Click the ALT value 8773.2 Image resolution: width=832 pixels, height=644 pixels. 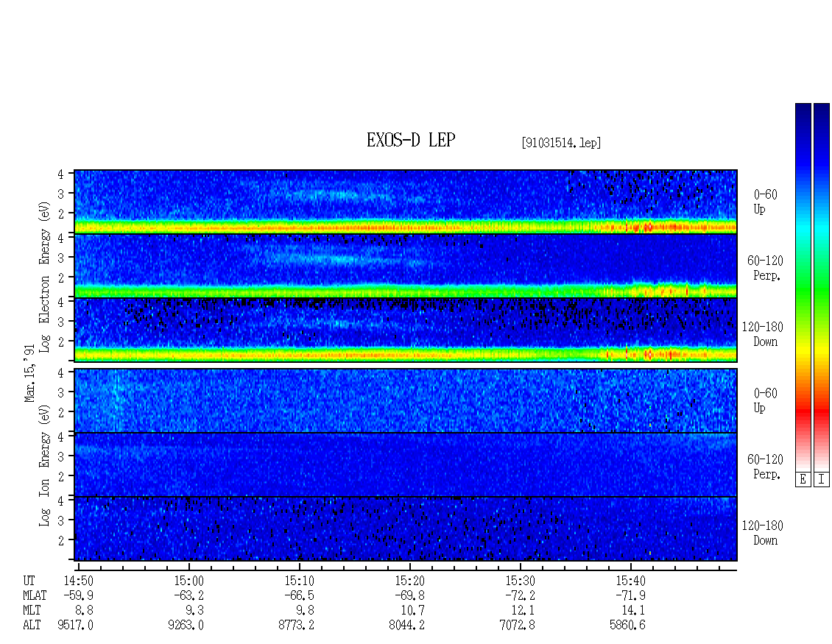(x=296, y=626)
